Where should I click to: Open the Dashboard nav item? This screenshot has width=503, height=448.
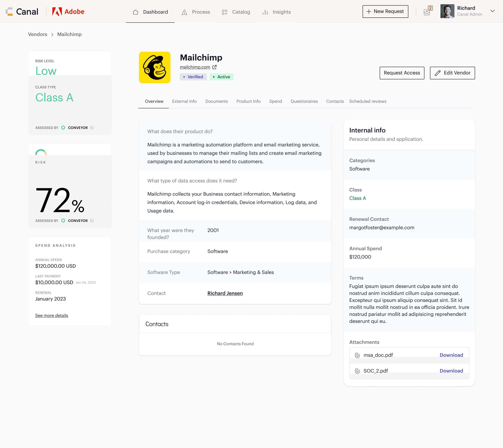(150, 12)
